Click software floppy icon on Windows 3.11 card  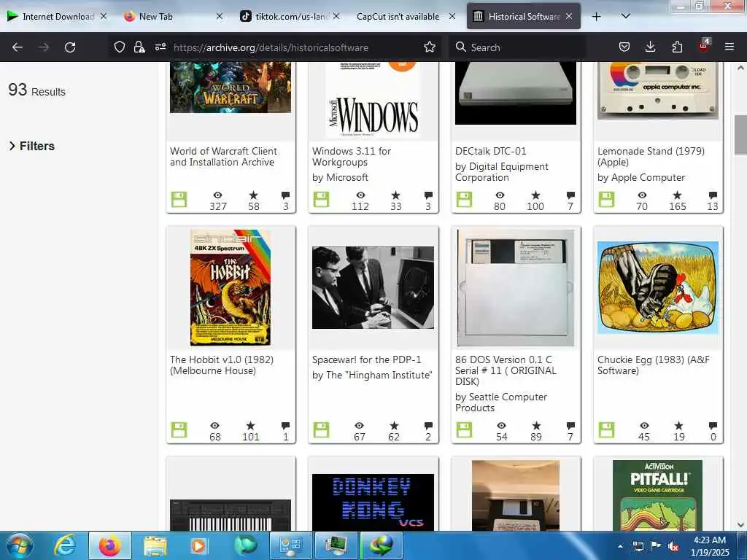321,200
